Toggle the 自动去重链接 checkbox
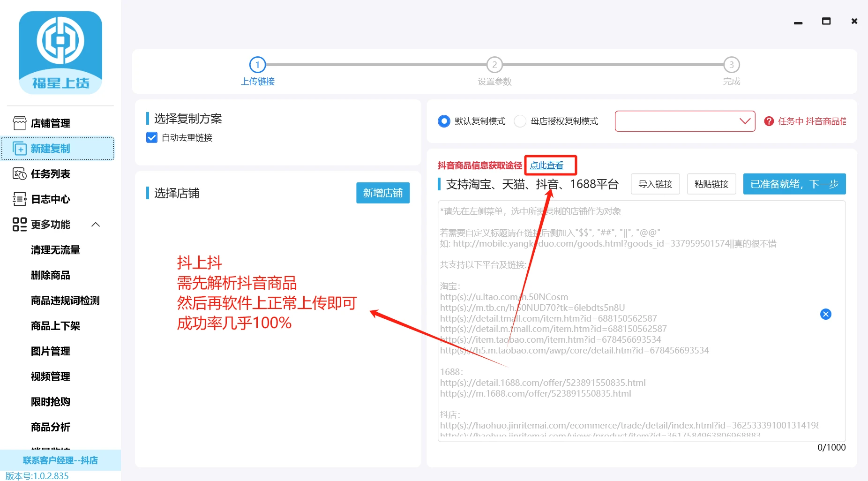 coord(152,137)
